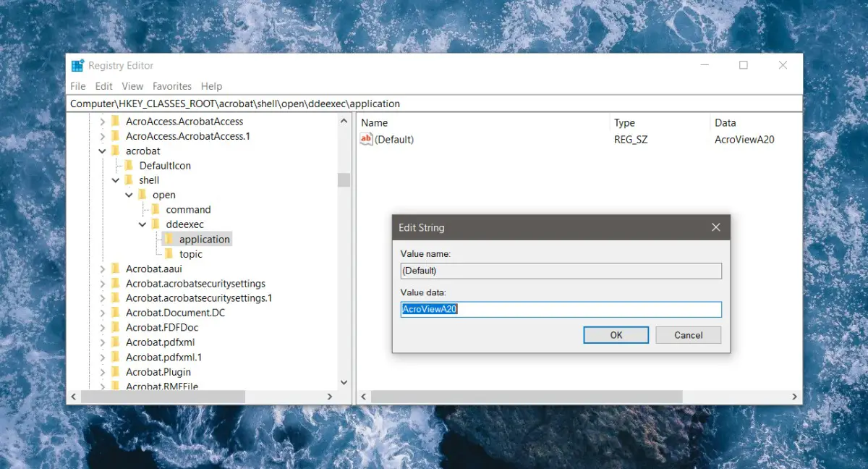Expand the AcroAccess.AcrobatAccess key

(x=102, y=122)
